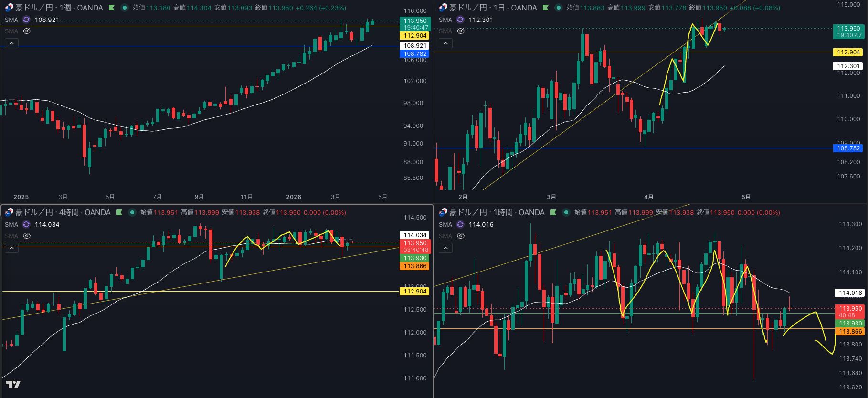This screenshot has height=398, width=868.
Task: Collapse the indicator legend on 4-hour chart
Action: click(x=11, y=248)
